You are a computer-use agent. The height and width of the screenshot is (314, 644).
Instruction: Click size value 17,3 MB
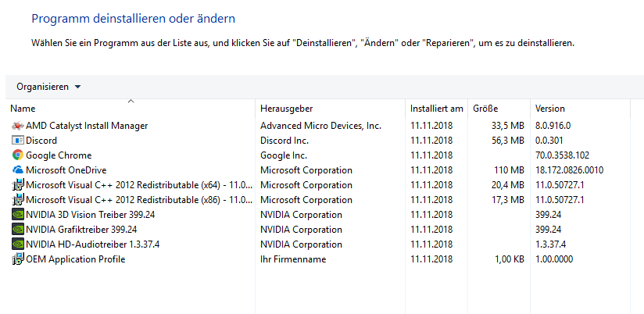[x=508, y=200]
